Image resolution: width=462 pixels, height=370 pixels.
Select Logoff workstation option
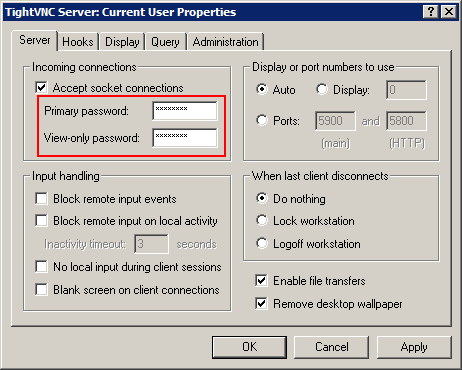tap(262, 243)
